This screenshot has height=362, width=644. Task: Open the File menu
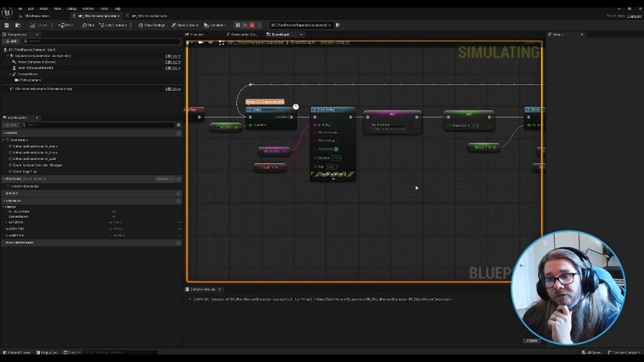point(20,9)
